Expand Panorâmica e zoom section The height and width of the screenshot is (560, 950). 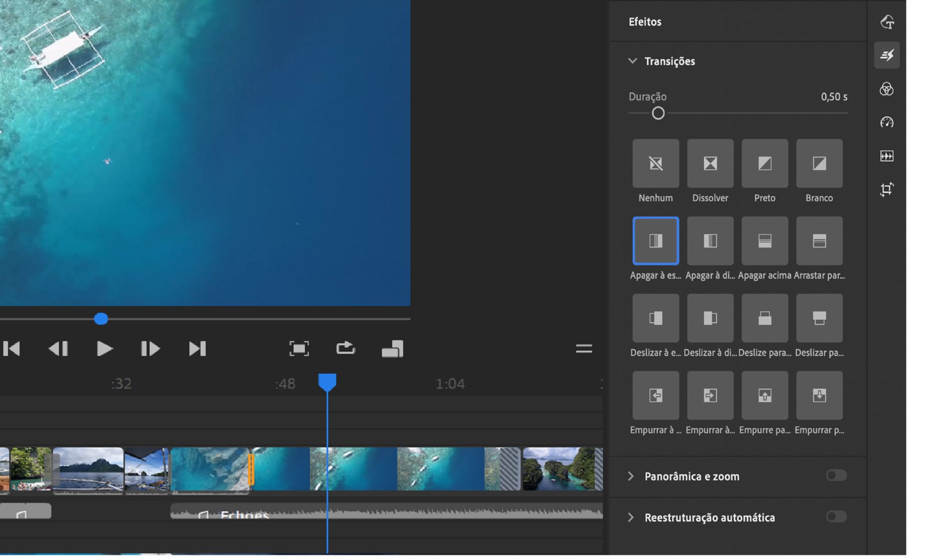pos(631,476)
